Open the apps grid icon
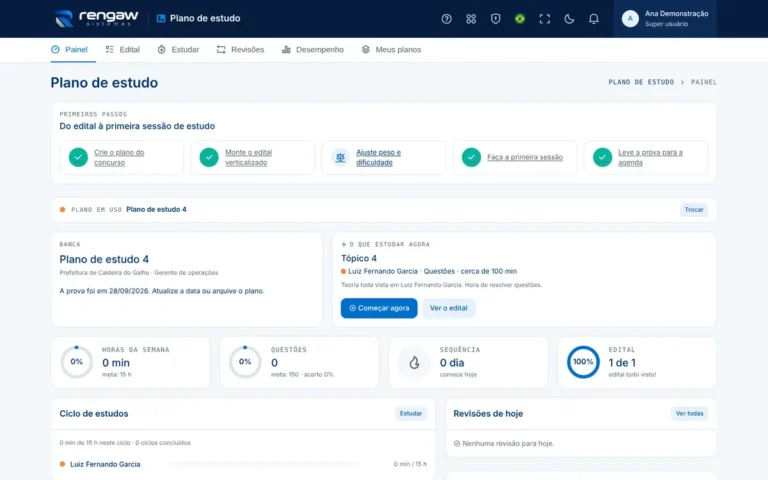Viewport: 768px width, 480px height. point(471,19)
